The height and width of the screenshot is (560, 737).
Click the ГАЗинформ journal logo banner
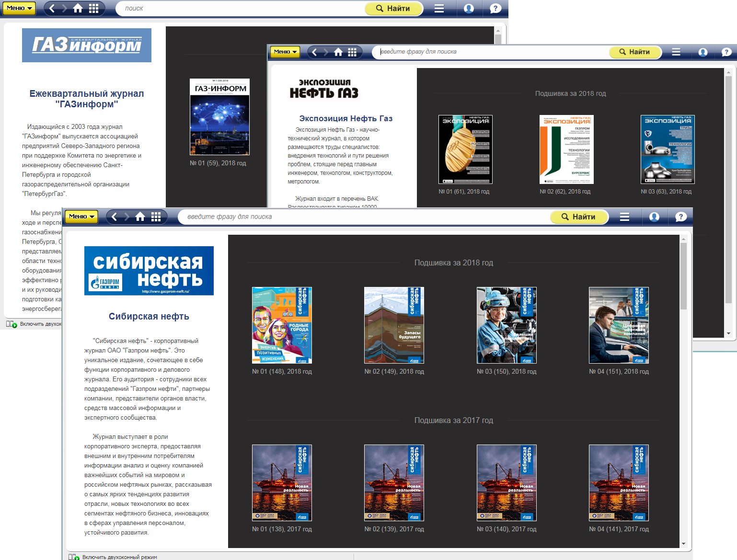[x=87, y=45]
